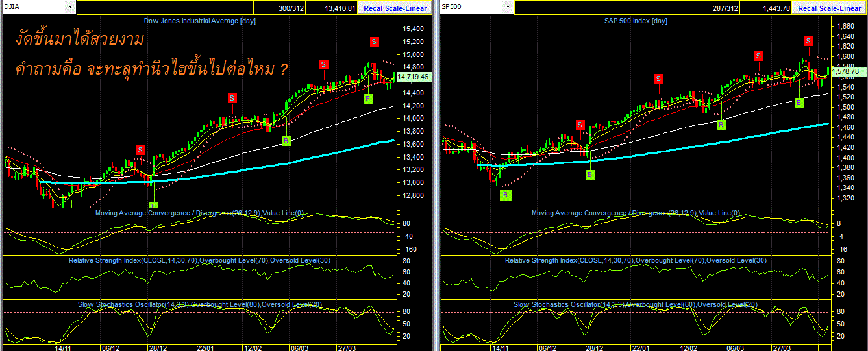The height and width of the screenshot is (351, 868).
Task: Click the S&P 500 Relative Strength Index label
Action: [x=635, y=260]
